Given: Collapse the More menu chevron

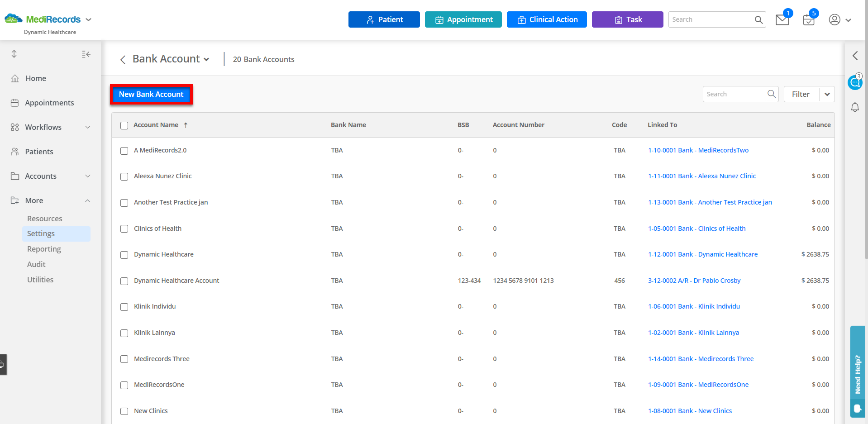Looking at the screenshot, I should click(88, 200).
